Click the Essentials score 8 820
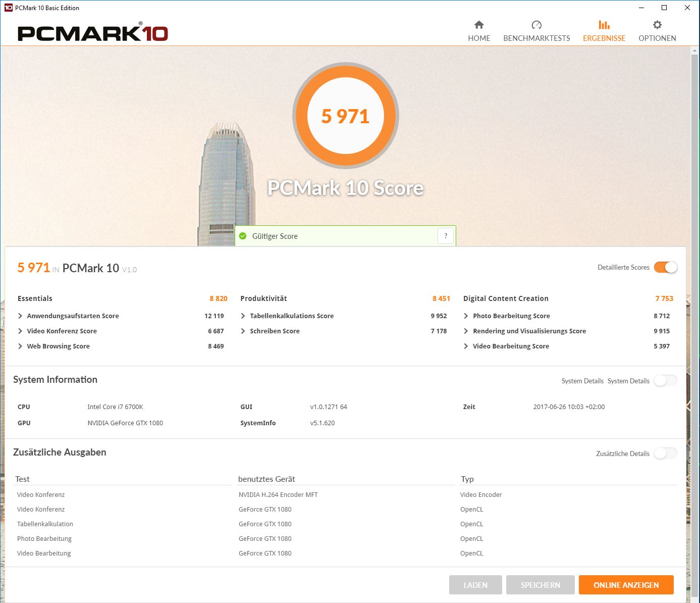The image size is (700, 603). [219, 298]
